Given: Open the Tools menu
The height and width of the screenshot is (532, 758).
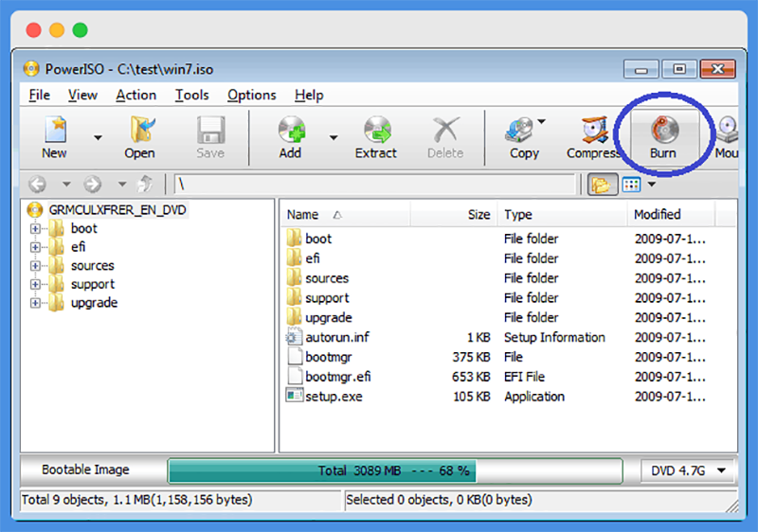Looking at the screenshot, I should click(192, 95).
